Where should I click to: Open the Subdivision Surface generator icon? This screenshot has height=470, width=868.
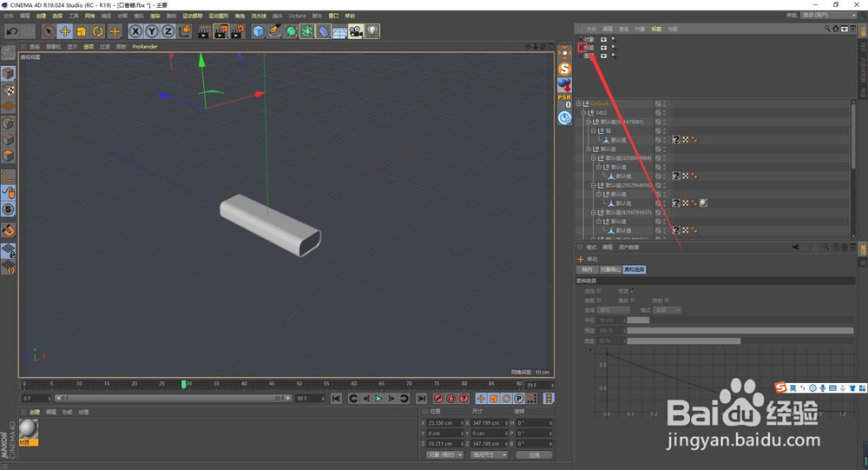coord(291,31)
